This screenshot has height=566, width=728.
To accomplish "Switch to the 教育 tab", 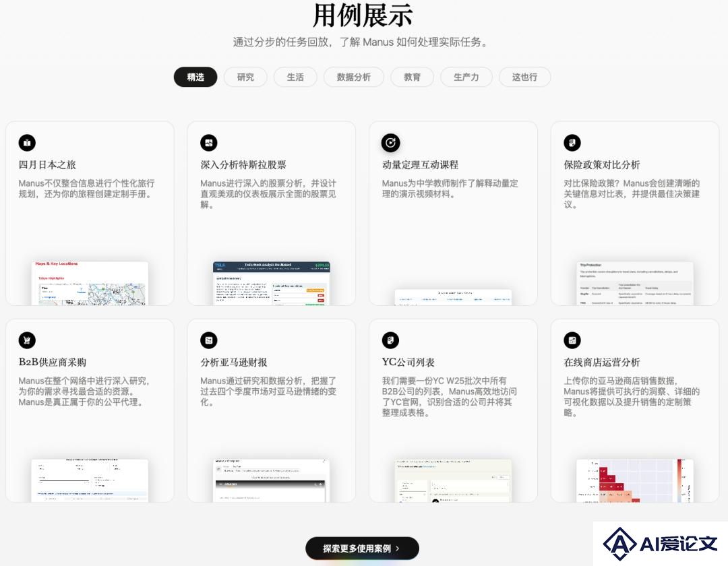I will tap(413, 77).
